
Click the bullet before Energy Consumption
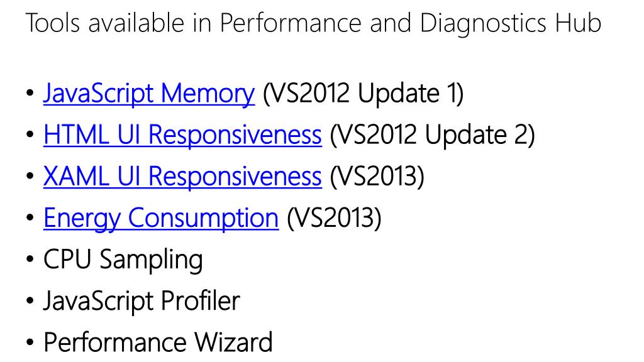[x=30, y=217]
